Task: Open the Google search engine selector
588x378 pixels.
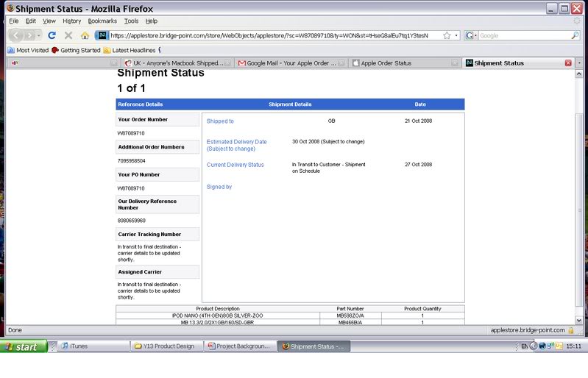Action: tap(471, 35)
